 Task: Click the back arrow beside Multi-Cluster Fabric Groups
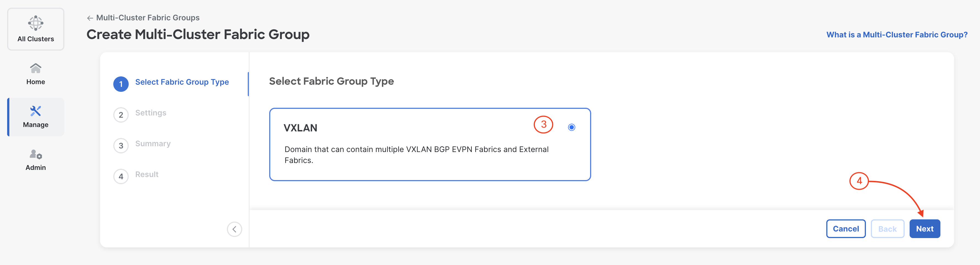(x=90, y=18)
